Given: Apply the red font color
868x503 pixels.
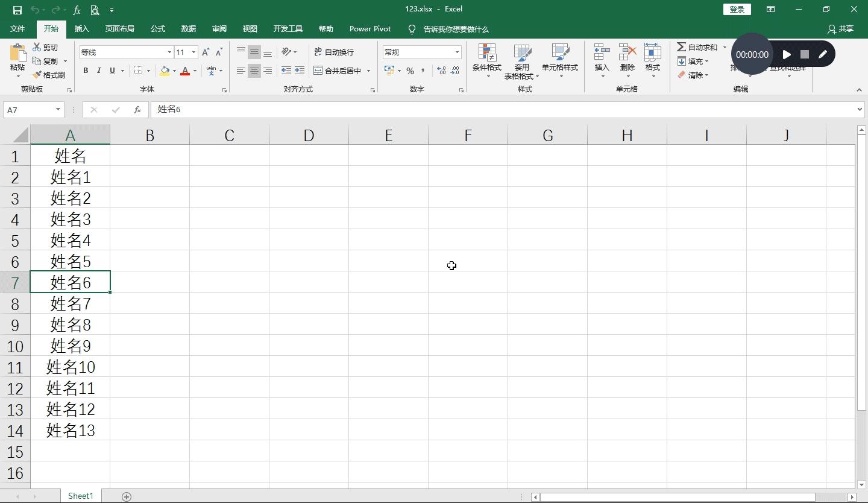Looking at the screenshot, I should click(185, 71).
